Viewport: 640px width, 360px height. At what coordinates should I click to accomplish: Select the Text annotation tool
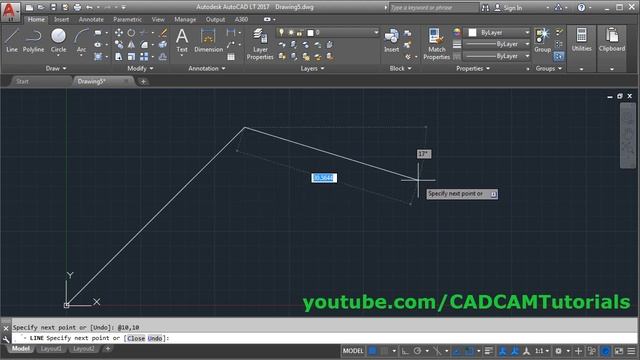tap(182, 41)
